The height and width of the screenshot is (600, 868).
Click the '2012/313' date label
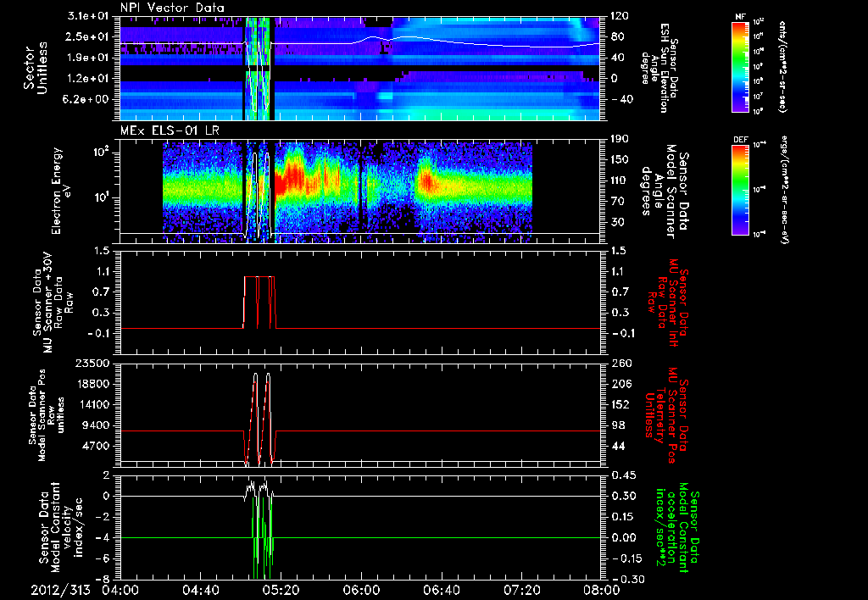tap(60, 590)
